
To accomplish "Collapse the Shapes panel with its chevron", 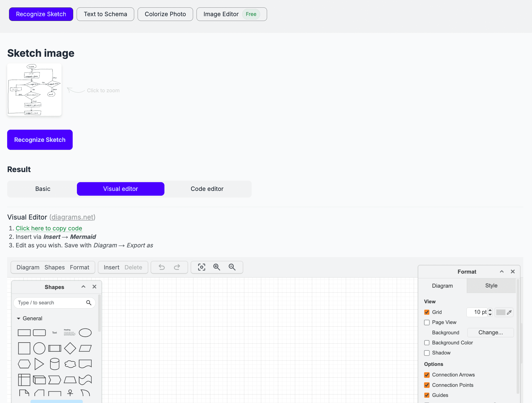I will coord(83,287).
